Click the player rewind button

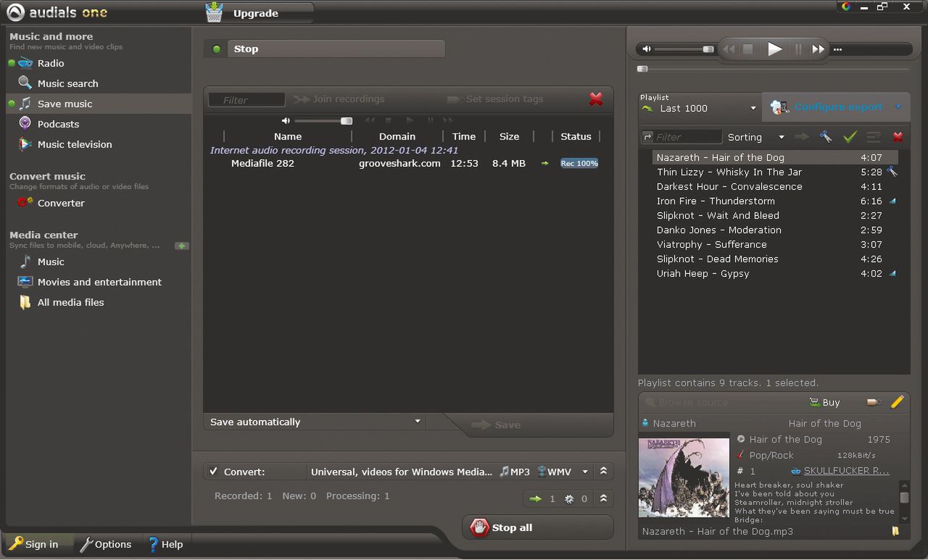pyautogui.click(x=729, y=49)
